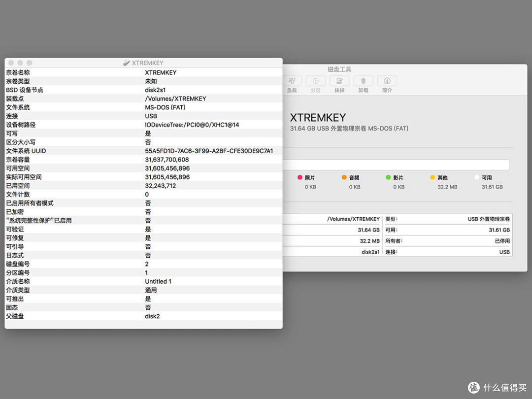
Task: Click the “系统完整性保护”已启用 row label
Action: coord(39,221)
